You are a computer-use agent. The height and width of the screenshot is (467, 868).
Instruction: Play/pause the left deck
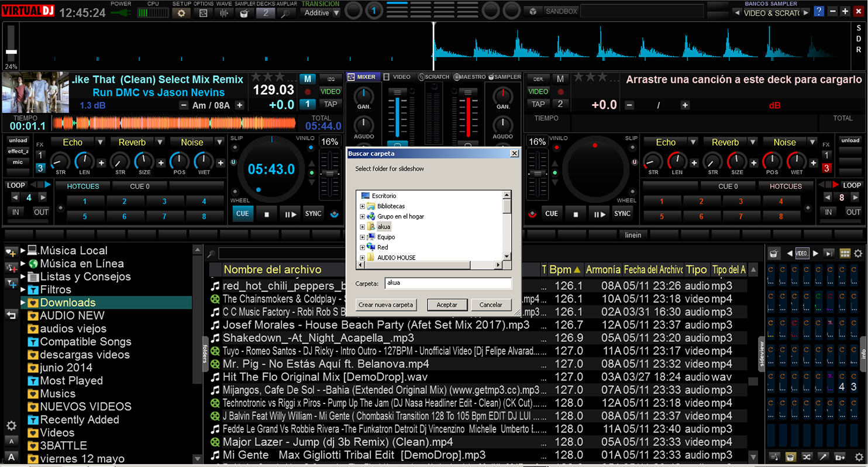[290, 214]
